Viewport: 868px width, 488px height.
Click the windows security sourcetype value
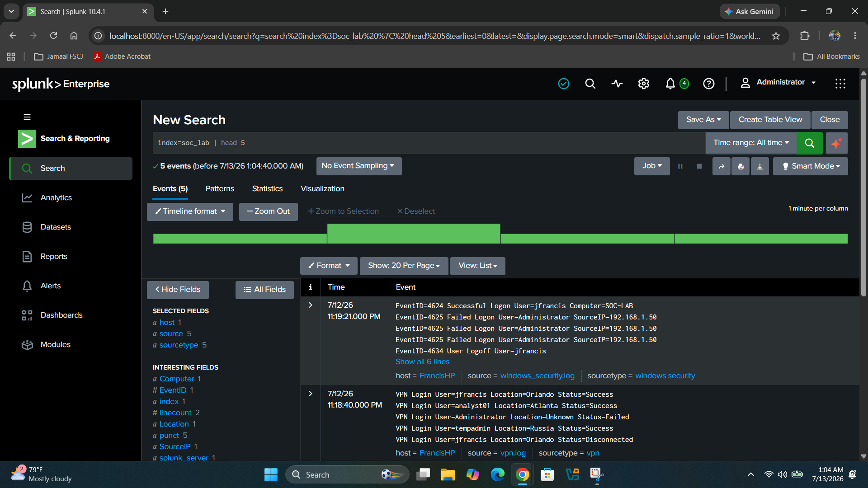[x=665, y=376]
